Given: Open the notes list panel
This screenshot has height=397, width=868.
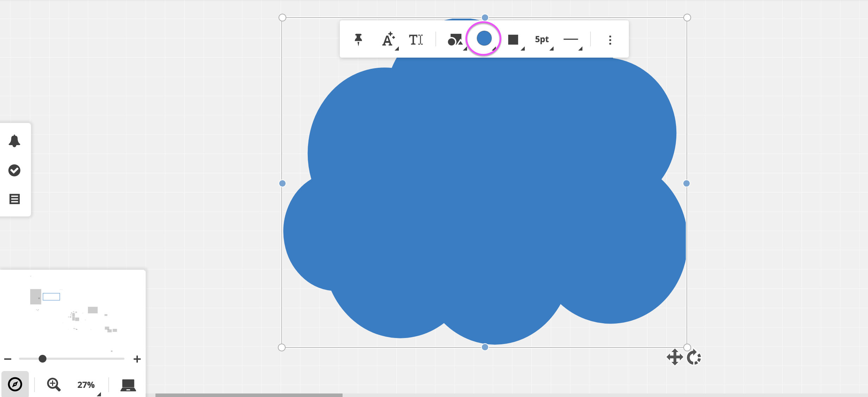Looking at the screenshot, I should tap(14, 199).
